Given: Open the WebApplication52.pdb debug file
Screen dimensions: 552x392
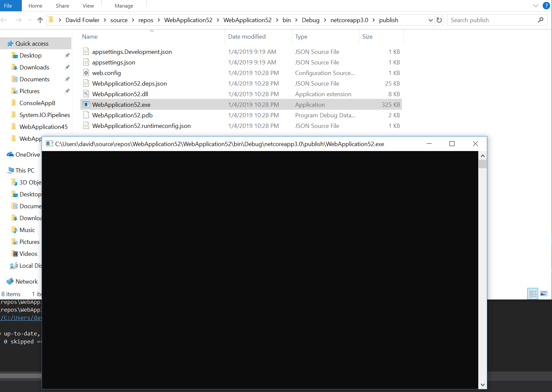Looking at the screenshot, I should click(x=122, y=115).
